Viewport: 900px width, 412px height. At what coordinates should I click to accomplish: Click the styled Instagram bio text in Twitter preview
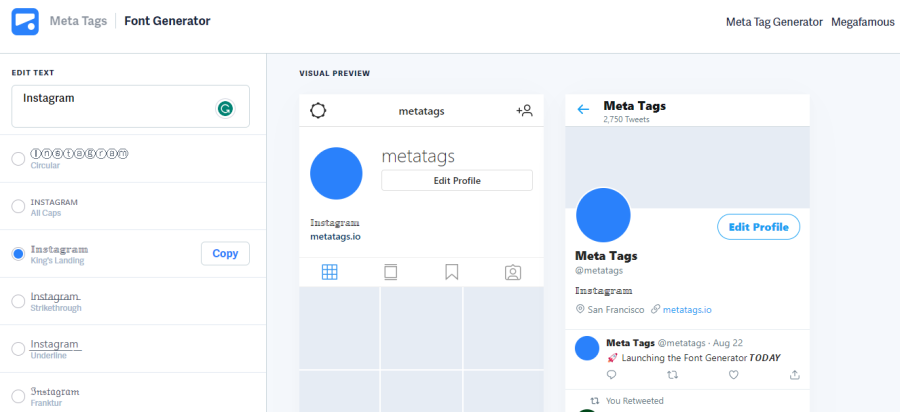[x=603, y=291]
